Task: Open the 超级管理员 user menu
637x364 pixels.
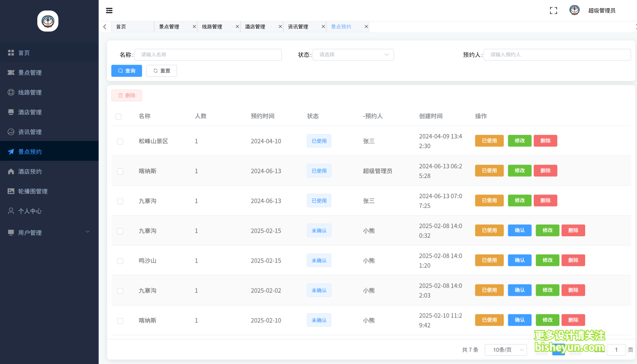Action: pyautogui.click(x=602, y=10)
